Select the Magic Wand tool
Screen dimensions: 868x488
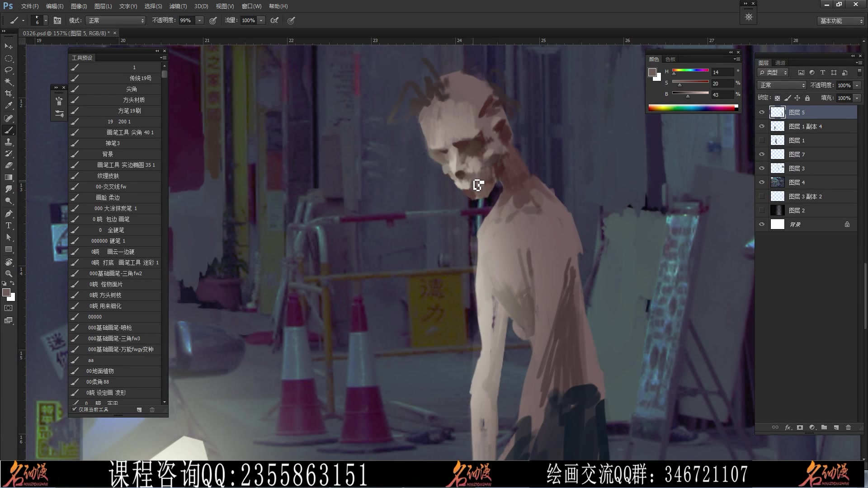click(x=9, y=82)
